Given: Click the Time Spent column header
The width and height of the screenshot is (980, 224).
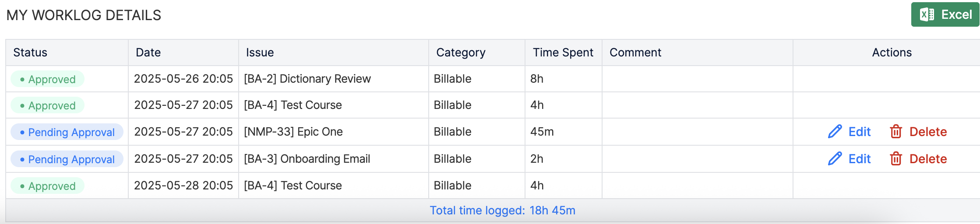Looking at the screenshot, I should point(563,52).
